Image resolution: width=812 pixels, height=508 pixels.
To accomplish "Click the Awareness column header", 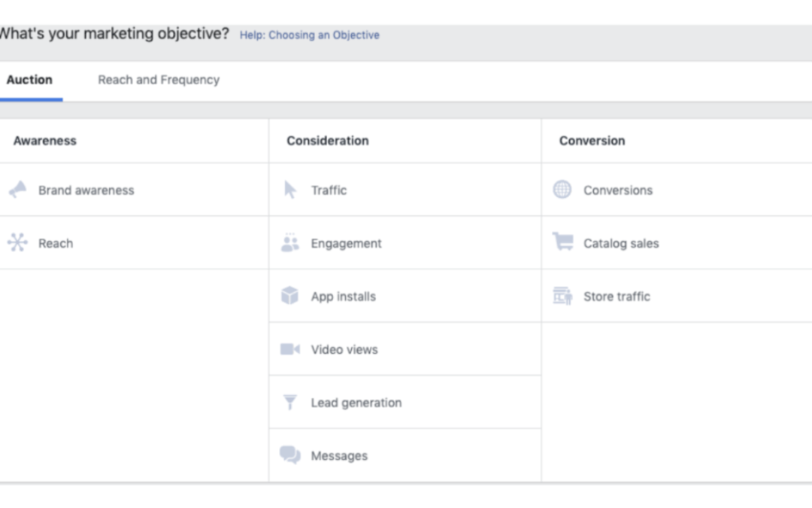I will click(45, 141).
